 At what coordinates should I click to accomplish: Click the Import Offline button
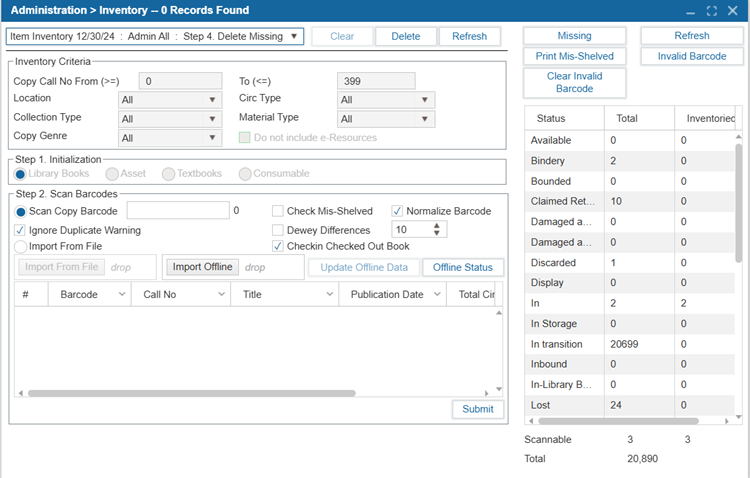pyautogui.click(x=202, y=267)
